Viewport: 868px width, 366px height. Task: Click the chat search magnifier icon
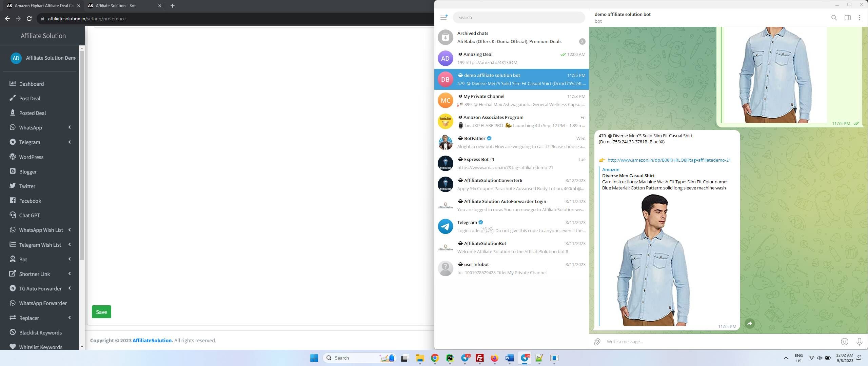(x=834, y=18)
